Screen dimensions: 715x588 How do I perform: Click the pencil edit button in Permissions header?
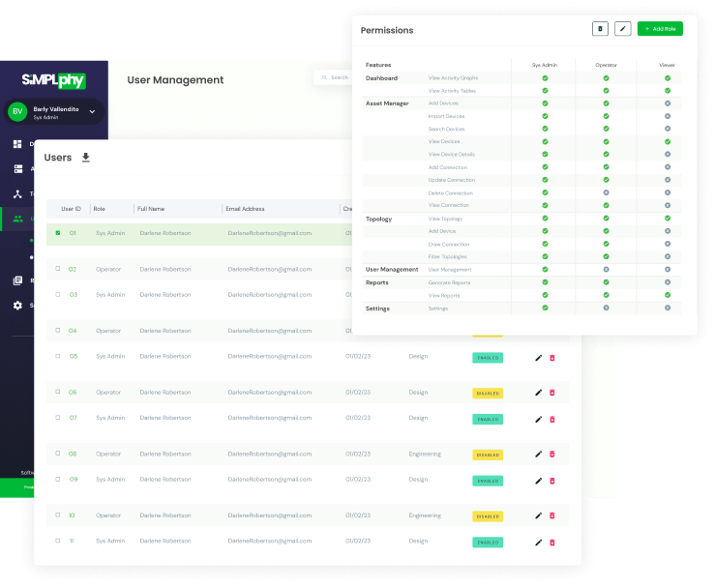click(x=623, y=29)
